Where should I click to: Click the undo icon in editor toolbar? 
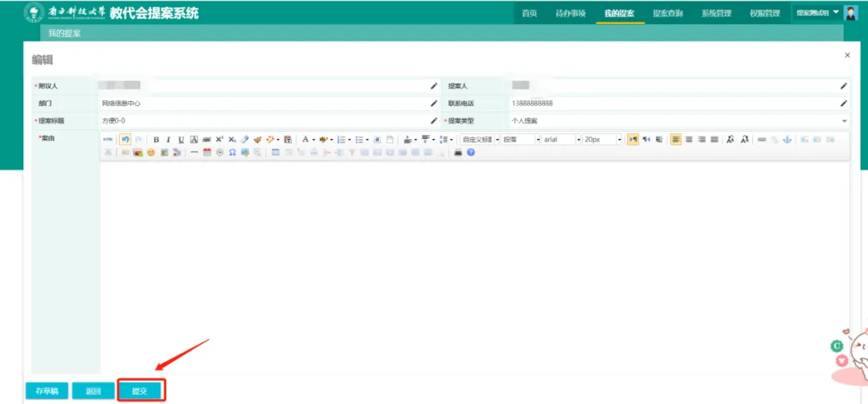(125, 140)
